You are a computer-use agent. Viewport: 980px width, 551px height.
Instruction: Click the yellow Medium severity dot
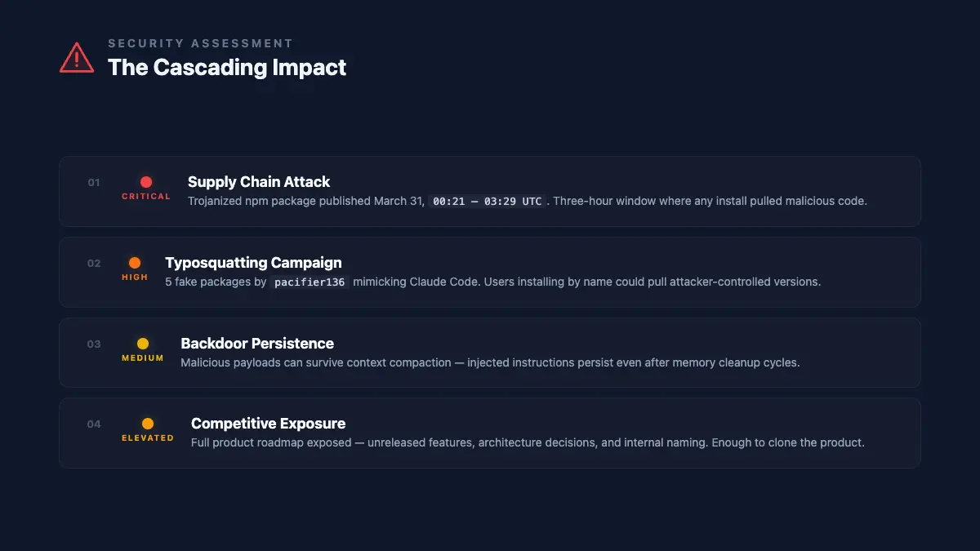143,344
